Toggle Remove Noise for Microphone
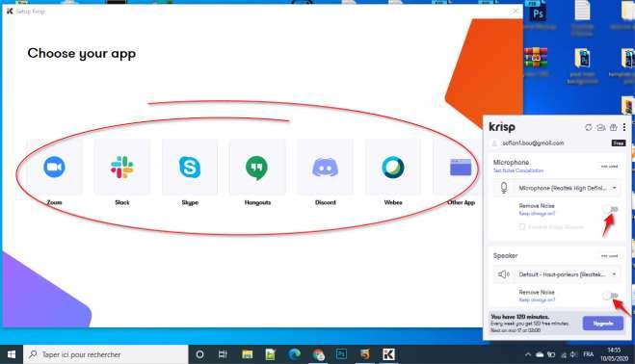Image resolution: width=635 pixels, height=364 pixels. (611, 209)
